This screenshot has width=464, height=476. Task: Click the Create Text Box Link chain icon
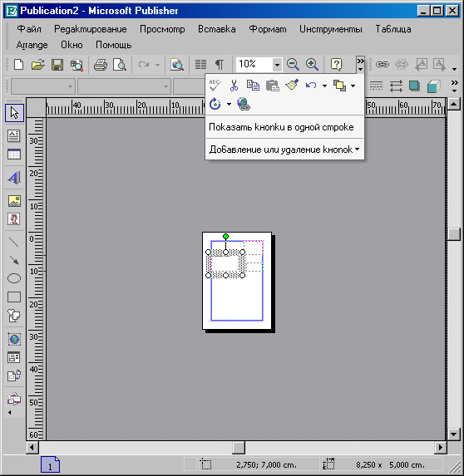[x=383, y=64]
